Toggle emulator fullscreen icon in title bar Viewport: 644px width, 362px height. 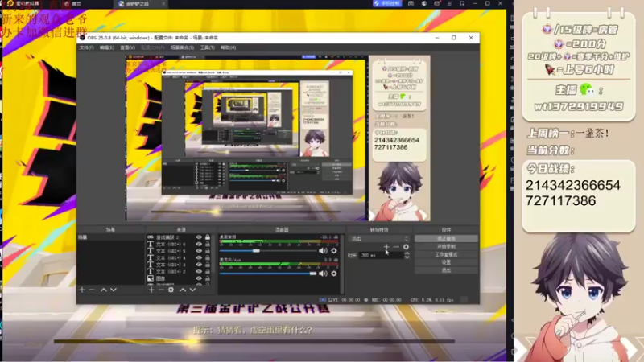(462, 3)
